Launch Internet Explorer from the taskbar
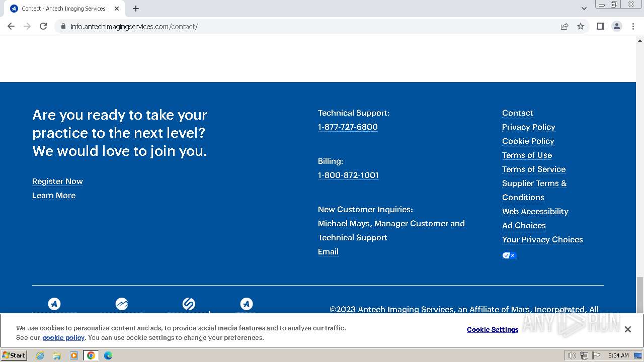 coord(40,355)
